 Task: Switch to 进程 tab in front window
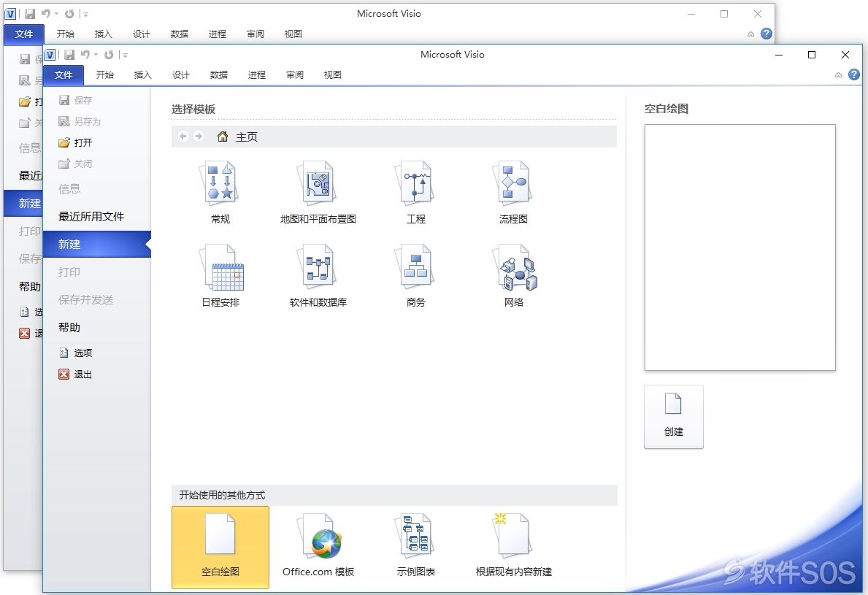click(x=257, y=74)
